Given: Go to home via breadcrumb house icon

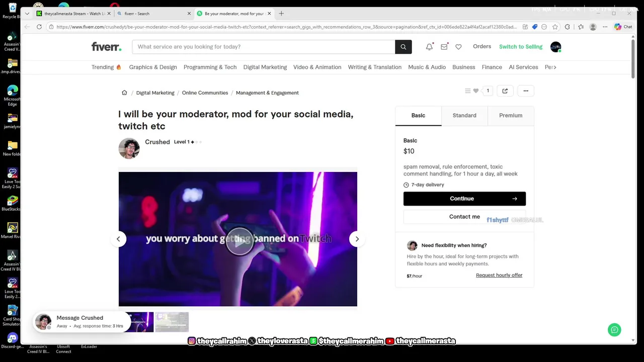Looking at the screenshot, I should coord(124,93).
